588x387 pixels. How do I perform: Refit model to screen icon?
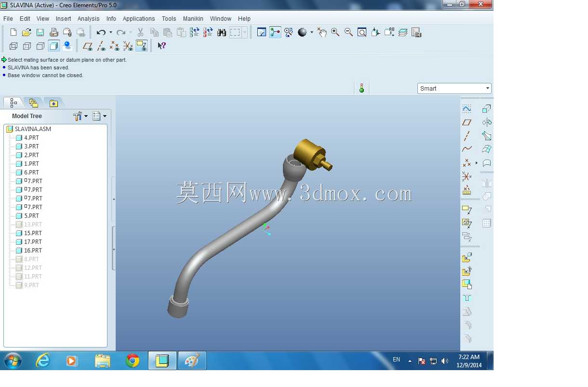(x=362, y=32)
